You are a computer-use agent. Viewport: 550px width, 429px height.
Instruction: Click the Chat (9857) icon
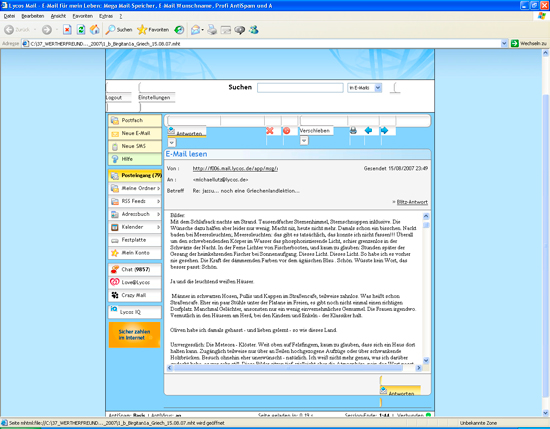[115, 269]
